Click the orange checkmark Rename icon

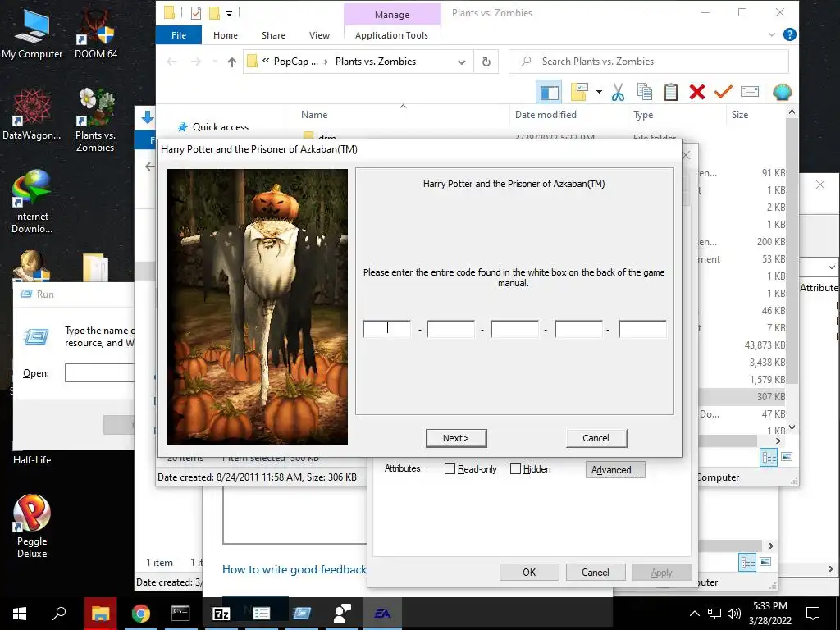(x=723, y=92)
